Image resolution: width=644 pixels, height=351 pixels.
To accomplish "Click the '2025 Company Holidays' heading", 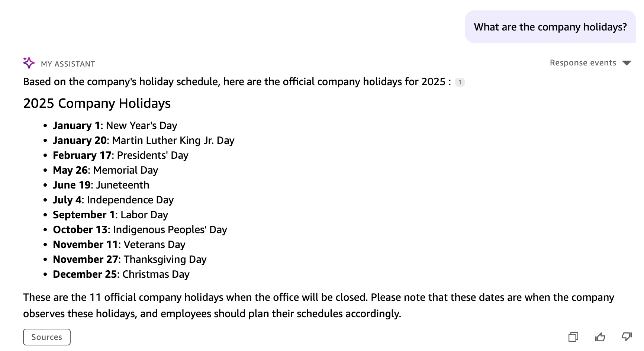I will (97, 103).
